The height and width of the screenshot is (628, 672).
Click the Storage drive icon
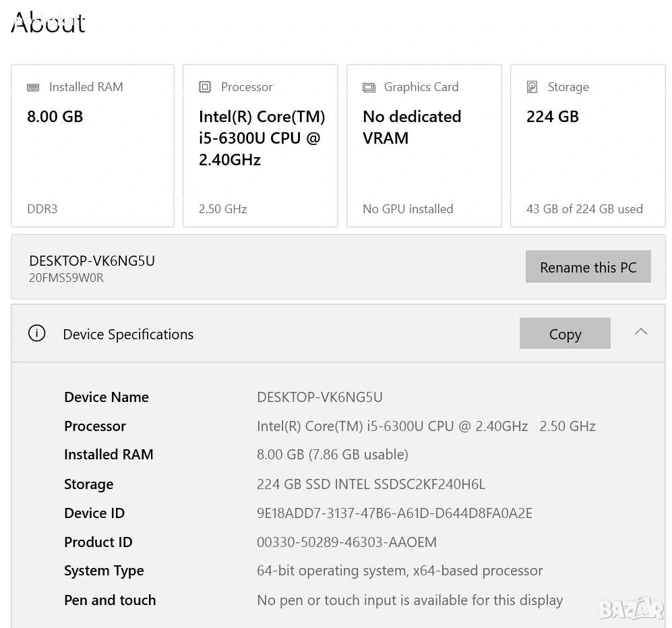(532, 87)
